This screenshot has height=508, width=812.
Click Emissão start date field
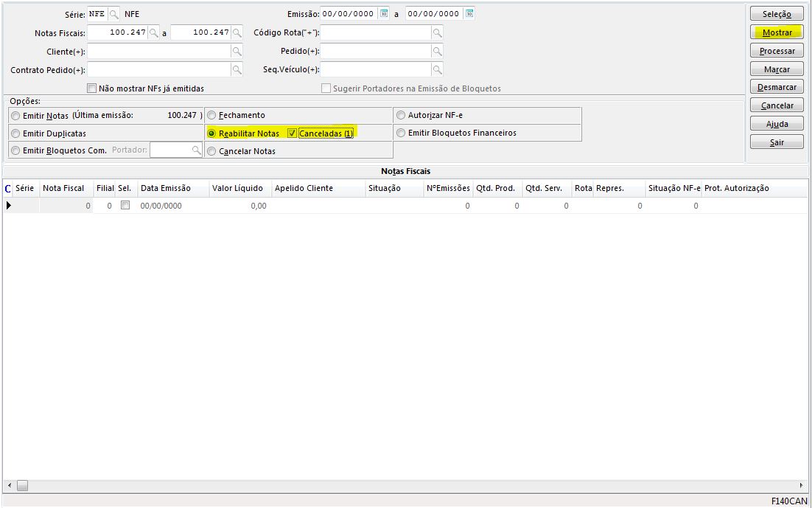click(x=349, y=14)
